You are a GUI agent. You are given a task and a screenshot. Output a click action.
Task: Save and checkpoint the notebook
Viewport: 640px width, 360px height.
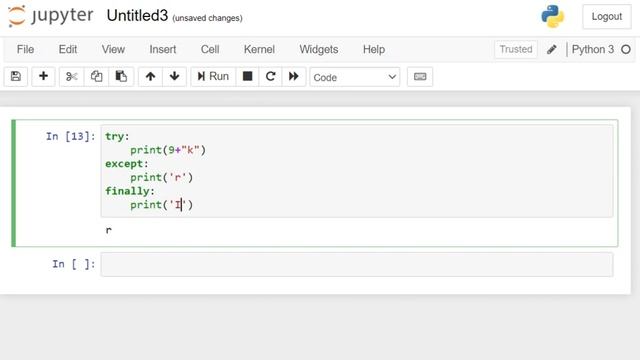tap(16, 76)
